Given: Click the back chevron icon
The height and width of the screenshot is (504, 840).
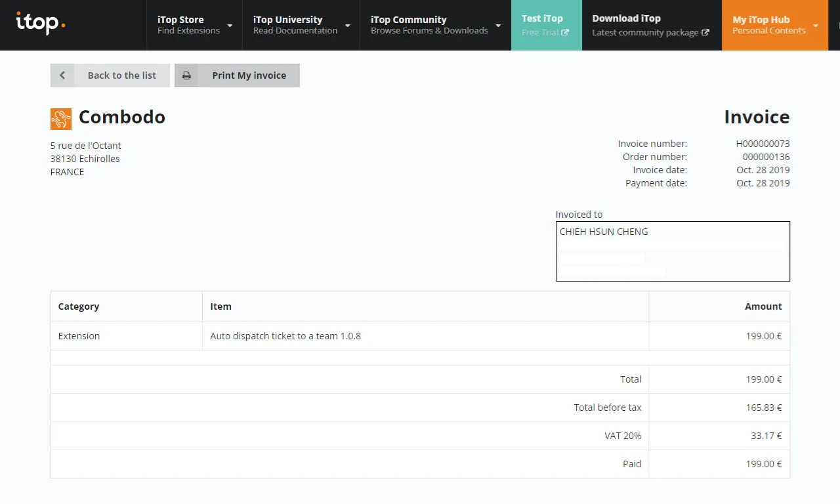Looking at the screenshot, I should (x=62, y=75).
